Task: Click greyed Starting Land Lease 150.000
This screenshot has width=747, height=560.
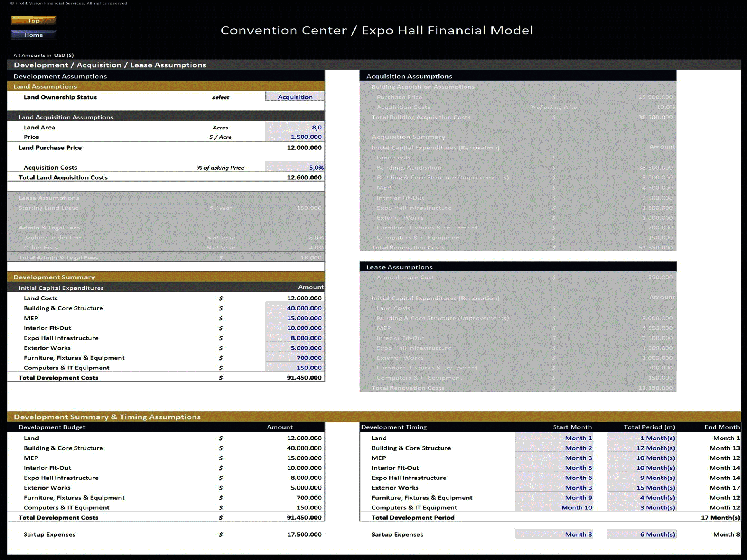Action: (309, 208)
